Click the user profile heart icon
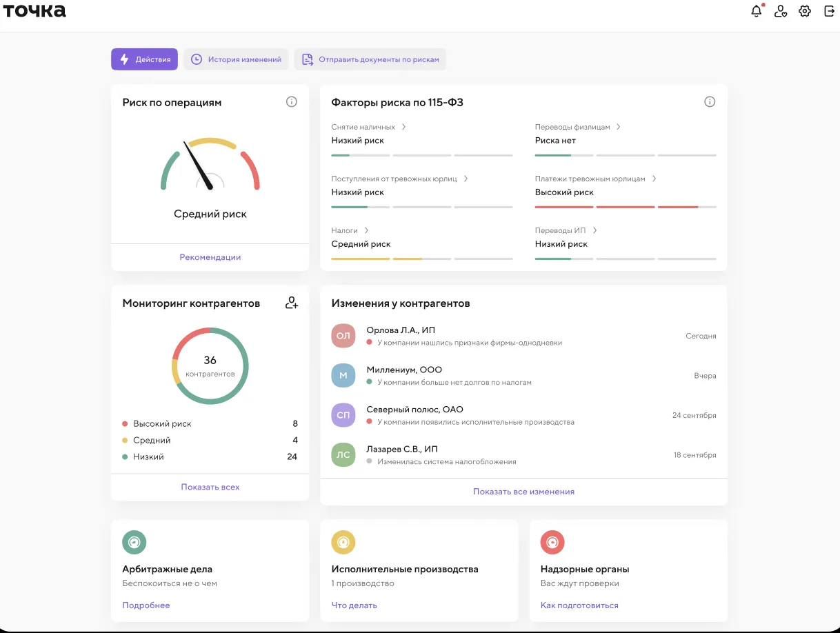The width and height of the screenshot is (840, 633). click(x=781, y=11)
